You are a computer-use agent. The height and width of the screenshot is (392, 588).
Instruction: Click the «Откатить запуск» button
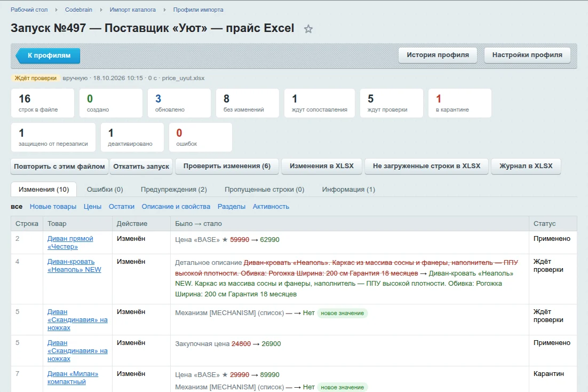[x=141, y=166]
